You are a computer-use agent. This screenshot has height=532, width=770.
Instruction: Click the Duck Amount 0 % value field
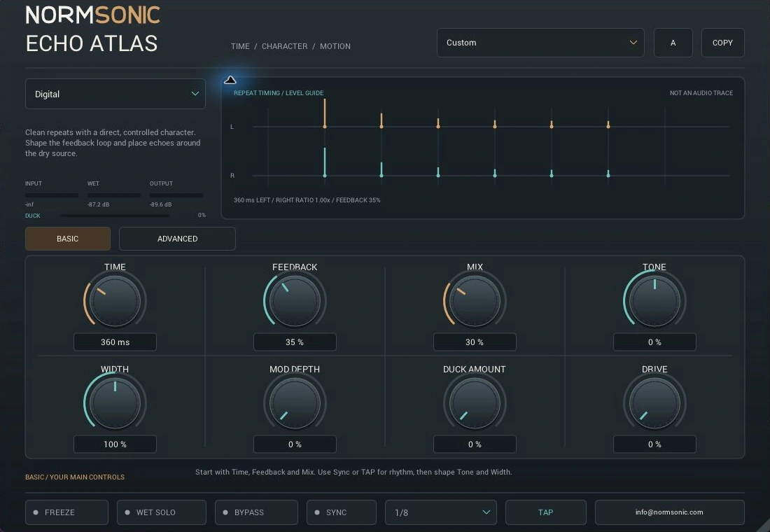(475, 444)
